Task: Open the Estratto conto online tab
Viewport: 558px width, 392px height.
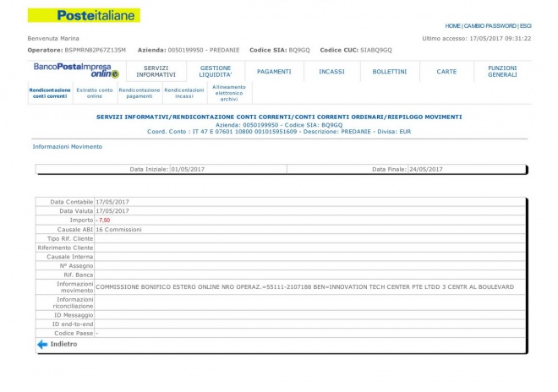Action: click(x=94, y=93)
